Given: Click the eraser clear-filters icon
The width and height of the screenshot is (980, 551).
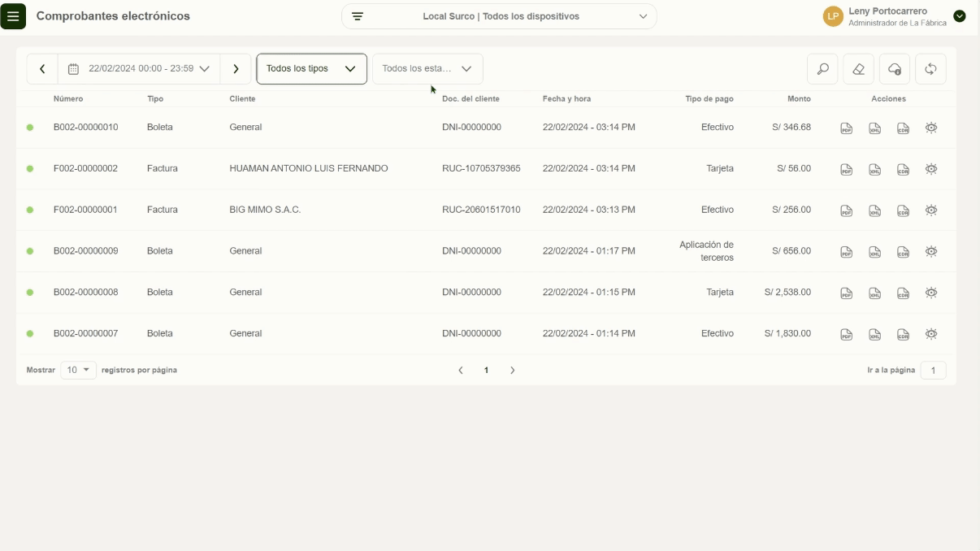Looking at the screenshot, I should (858, 69).
